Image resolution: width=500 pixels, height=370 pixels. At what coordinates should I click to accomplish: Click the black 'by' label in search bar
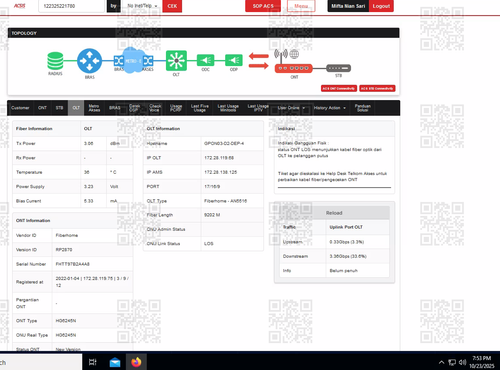[x=114, y=6]
